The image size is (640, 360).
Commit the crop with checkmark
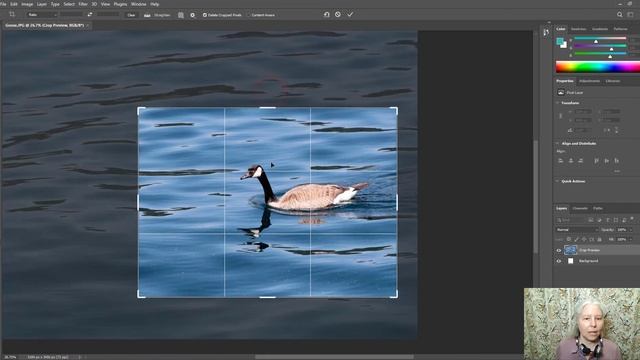[x=350, y=15]
